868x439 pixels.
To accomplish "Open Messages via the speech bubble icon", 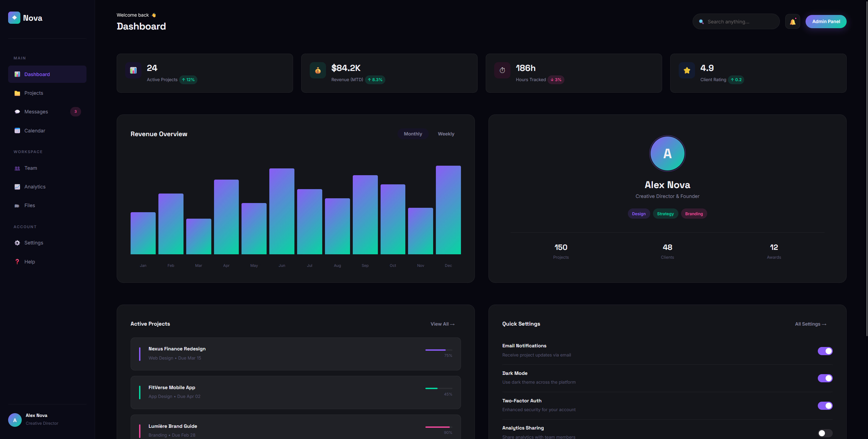I will [x=17, y=112].
